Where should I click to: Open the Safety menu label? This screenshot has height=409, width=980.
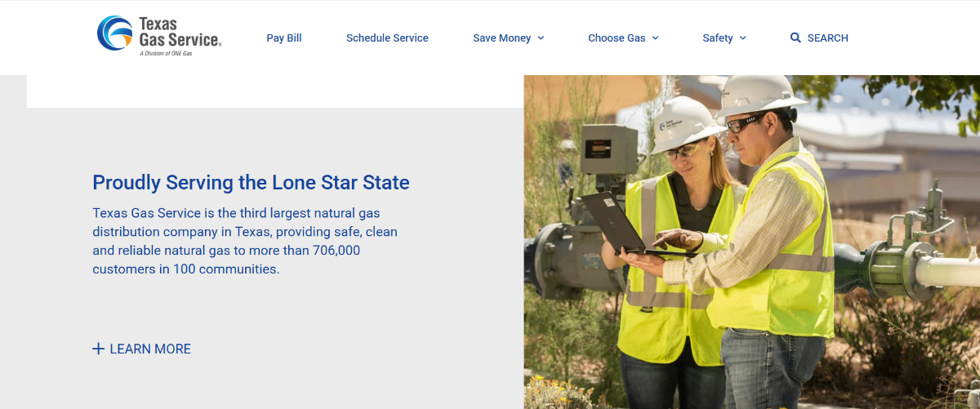coord(717,38)
